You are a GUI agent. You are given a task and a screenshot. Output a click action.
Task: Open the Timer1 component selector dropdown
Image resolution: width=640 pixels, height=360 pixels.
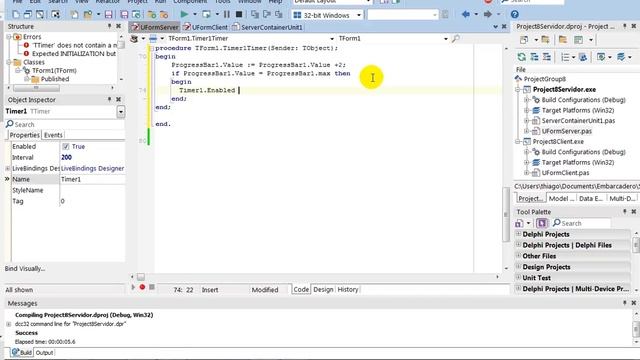click(x=121, y=111)
